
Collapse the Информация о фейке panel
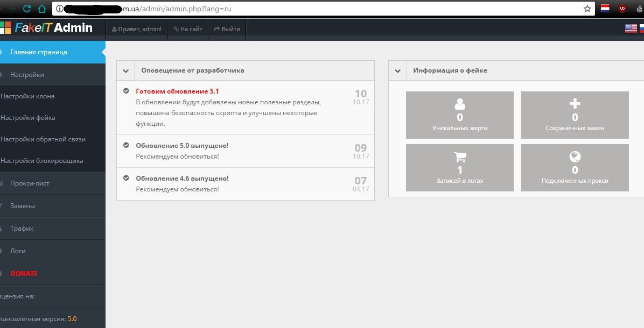pos(397,71)
